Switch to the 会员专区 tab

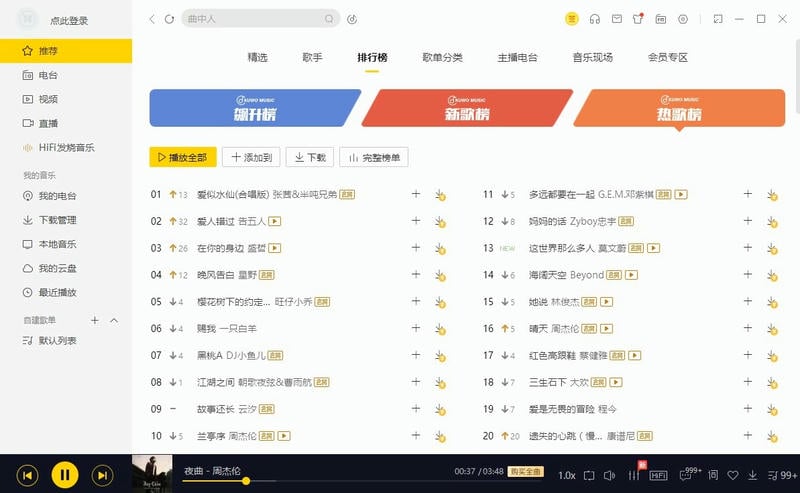[x=667, y=58]
